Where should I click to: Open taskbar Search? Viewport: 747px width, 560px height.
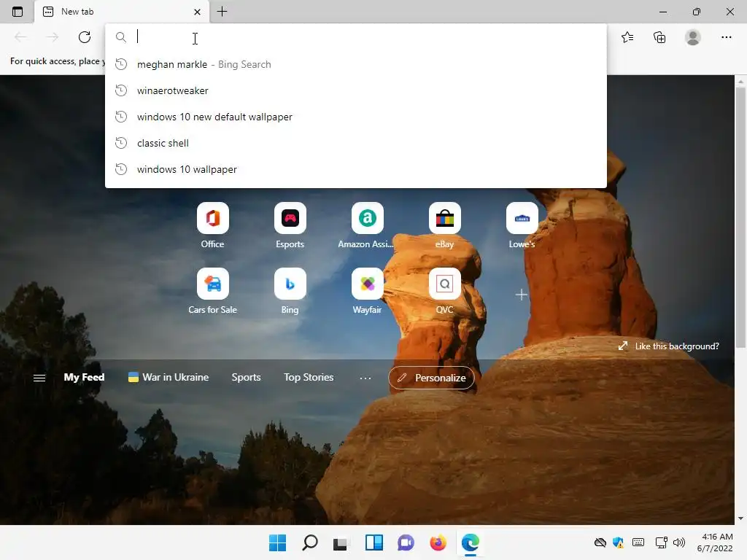[x=309, y=542]
